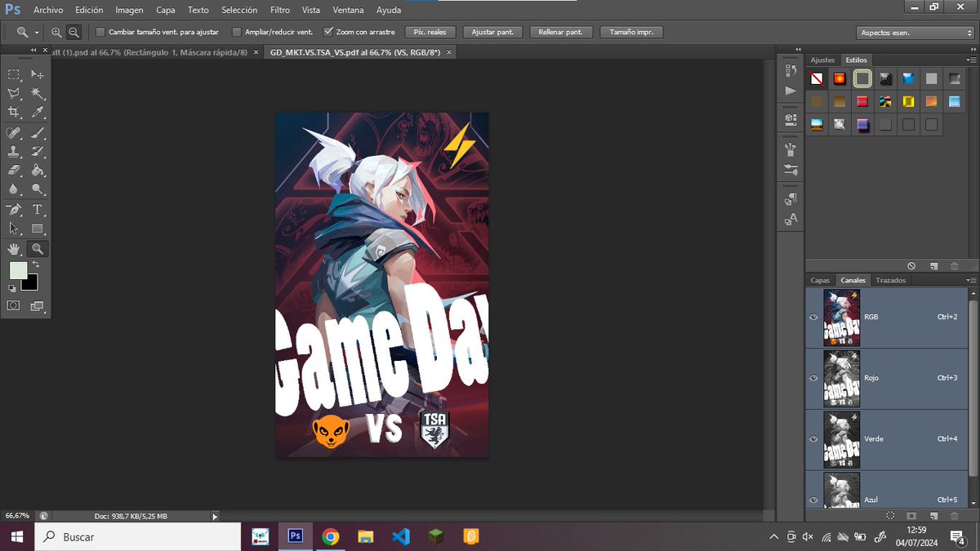Viewport: 980px width, 551px height.
Task: Select the Rectangular Marquee tool
Action: (14, 73)
